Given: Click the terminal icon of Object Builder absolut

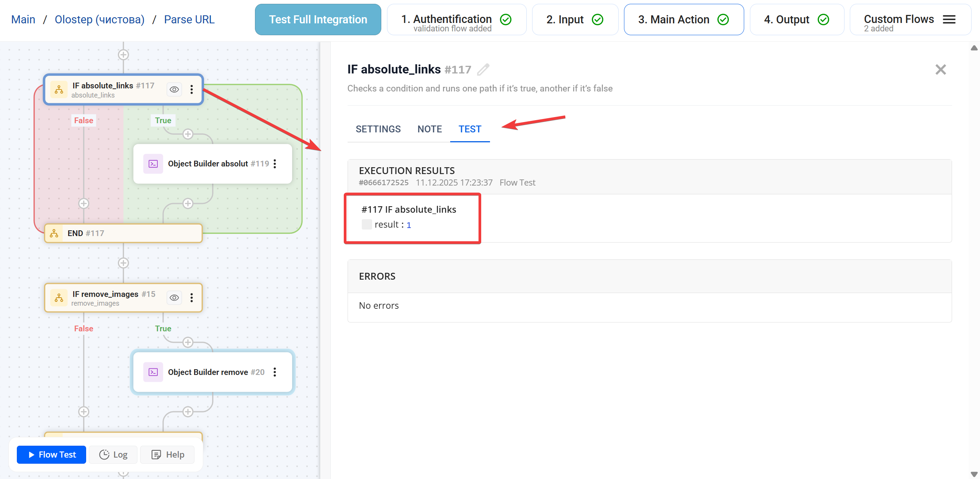Looking at the screenshot, I should tap(153, 164).
